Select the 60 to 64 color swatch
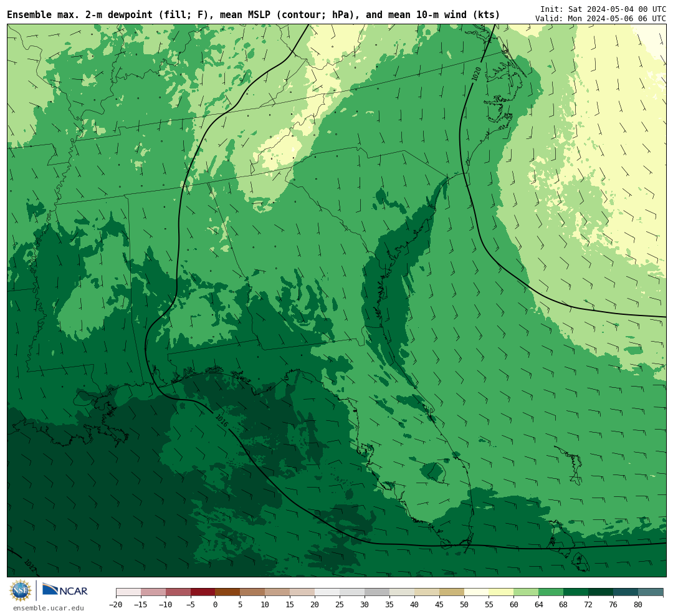 click(x=527, y=592)
